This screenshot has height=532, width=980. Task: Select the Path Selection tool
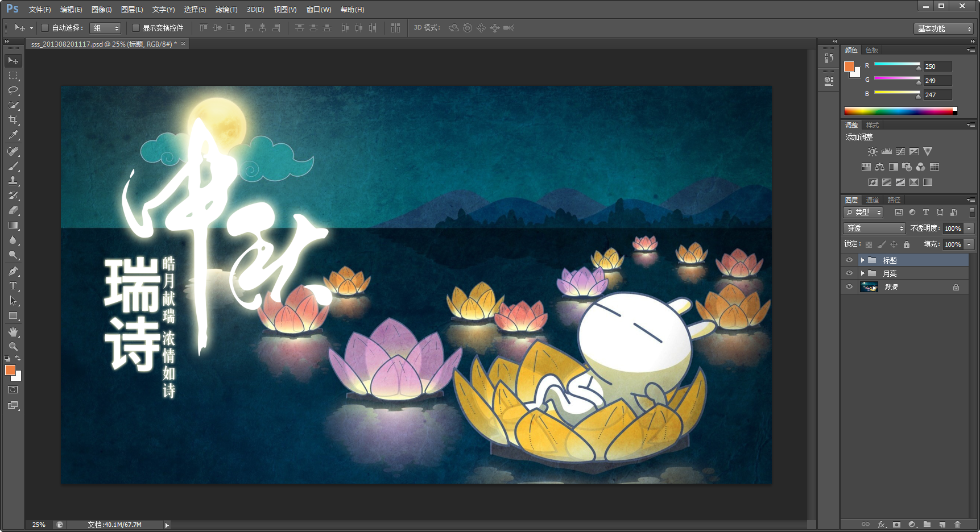click(13, 301)
